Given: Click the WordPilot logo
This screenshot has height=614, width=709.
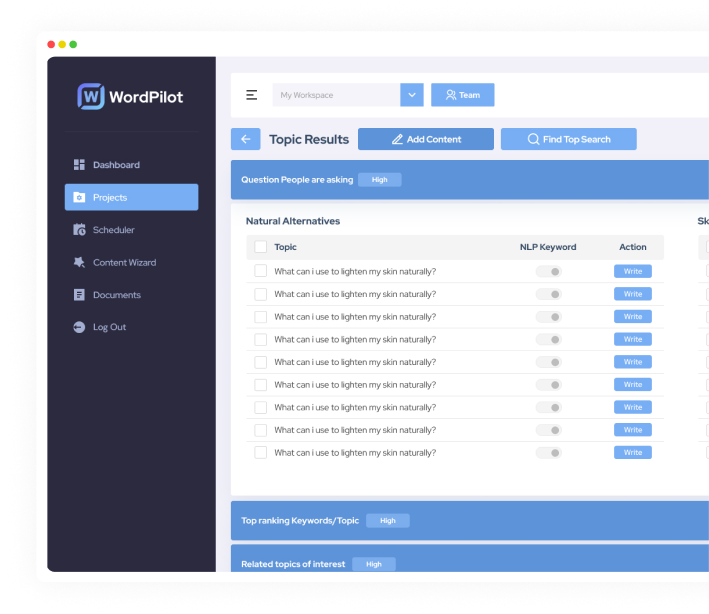Looking at the screenshot, I should click(x=130, y=96).
